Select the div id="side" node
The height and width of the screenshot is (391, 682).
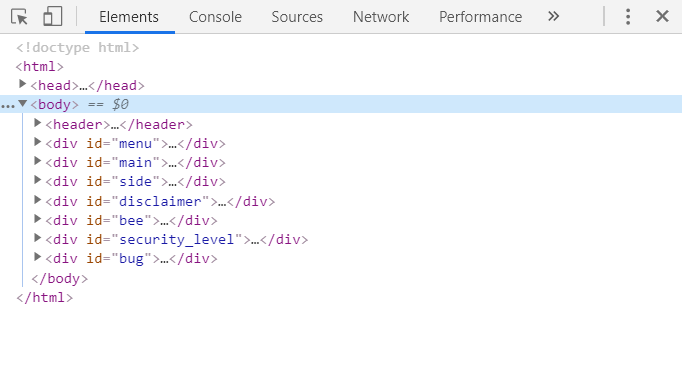click(x=135, y=181)
